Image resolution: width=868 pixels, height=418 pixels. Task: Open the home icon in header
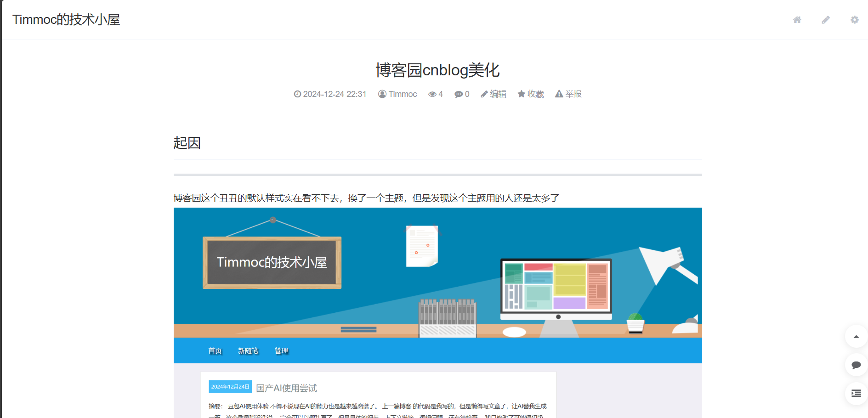click(797, 20)
